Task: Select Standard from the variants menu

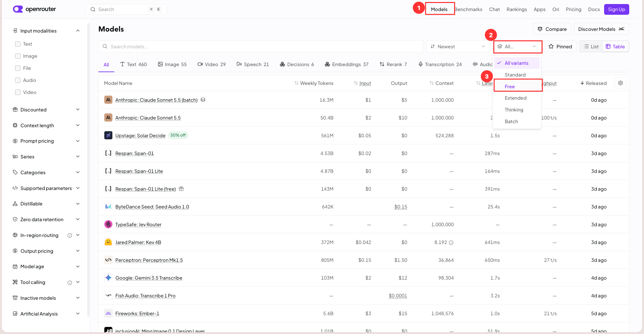Action: click(517, 75)
